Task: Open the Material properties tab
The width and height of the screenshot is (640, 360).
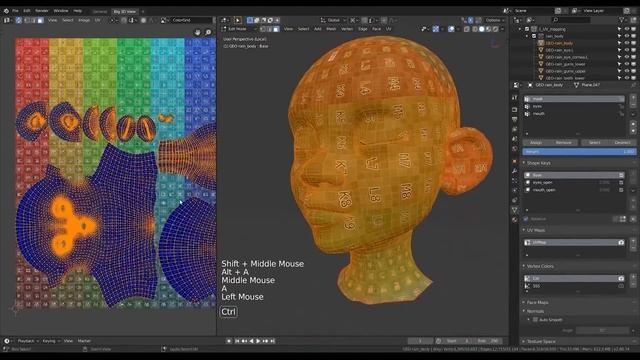Action: coord(515,220)
